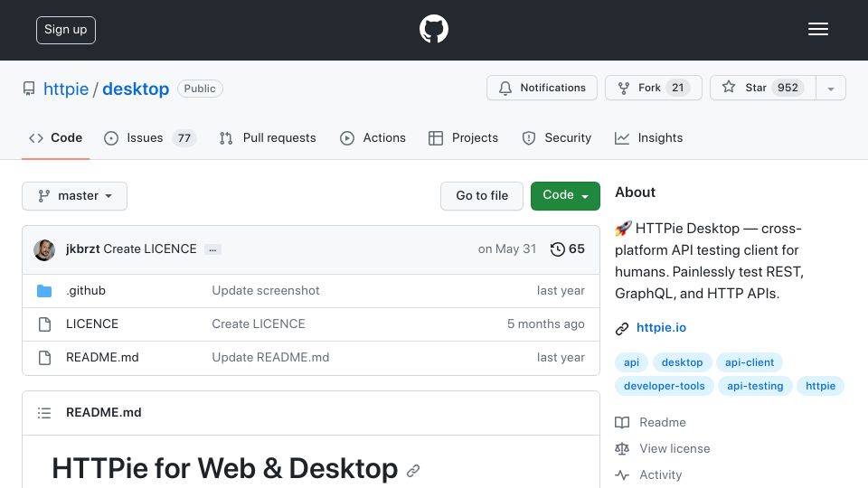Select the developer-tools topic tag
This screenshot has height=488, width=868.
click(x=665, y=386)
